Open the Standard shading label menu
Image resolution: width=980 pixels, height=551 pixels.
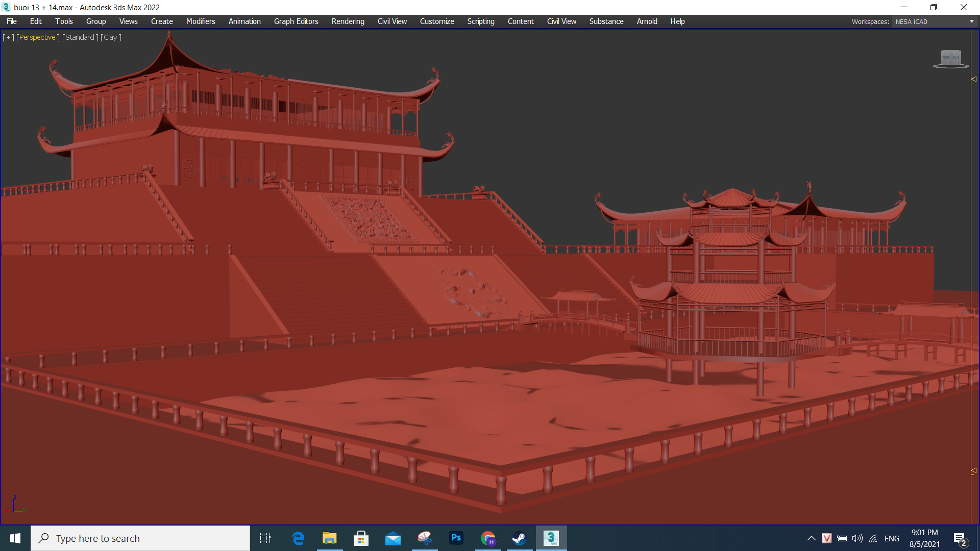[x=80, y=37]
